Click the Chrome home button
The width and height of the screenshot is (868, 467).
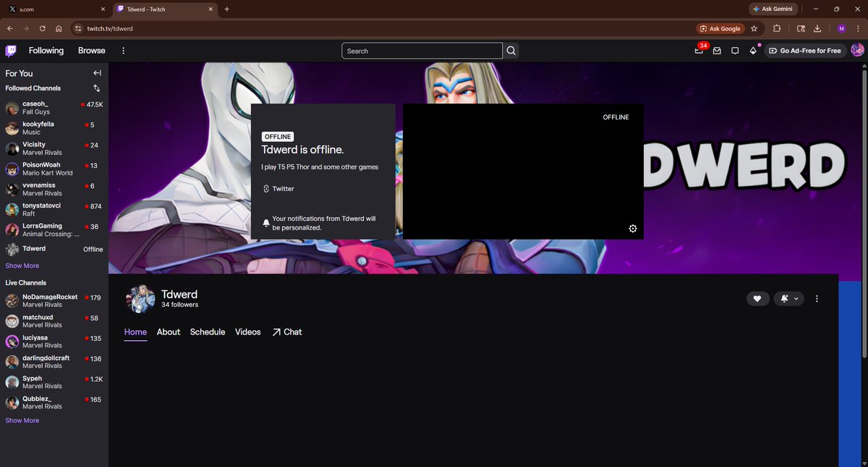[59, 28]
